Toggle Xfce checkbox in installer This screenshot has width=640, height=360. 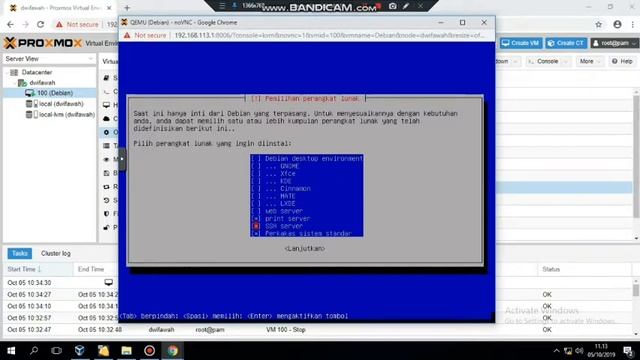[256, 173]
